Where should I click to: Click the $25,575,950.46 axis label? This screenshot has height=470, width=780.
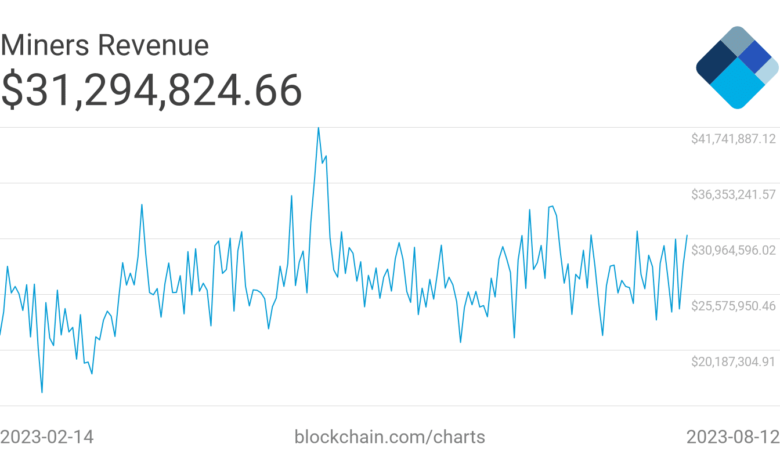coord(733,305)
